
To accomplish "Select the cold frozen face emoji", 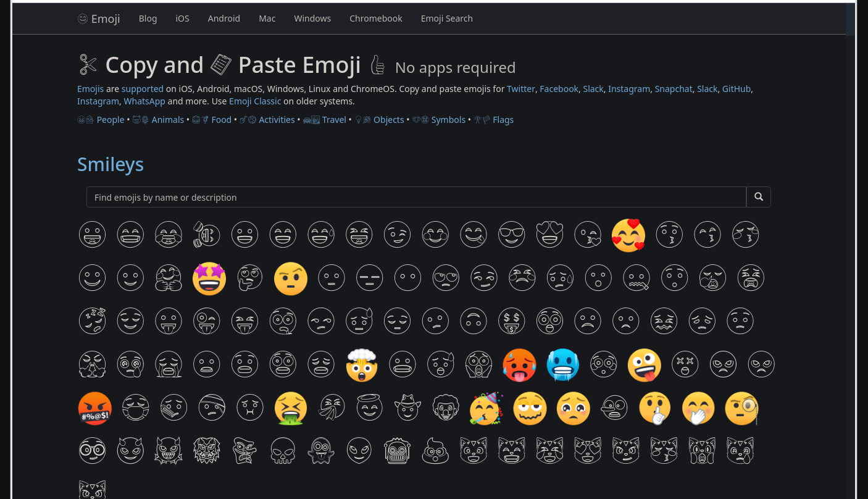I will click(562, 365).
